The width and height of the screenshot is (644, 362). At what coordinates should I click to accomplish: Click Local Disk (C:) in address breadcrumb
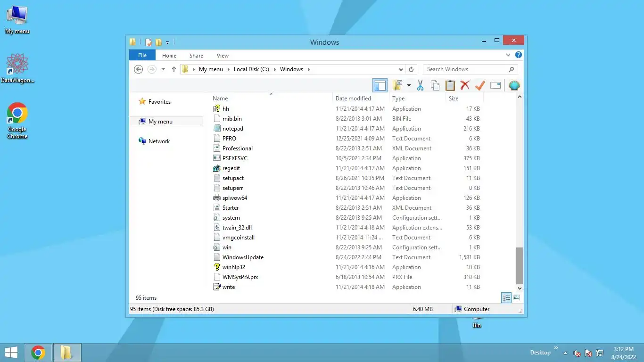(251, 69)
